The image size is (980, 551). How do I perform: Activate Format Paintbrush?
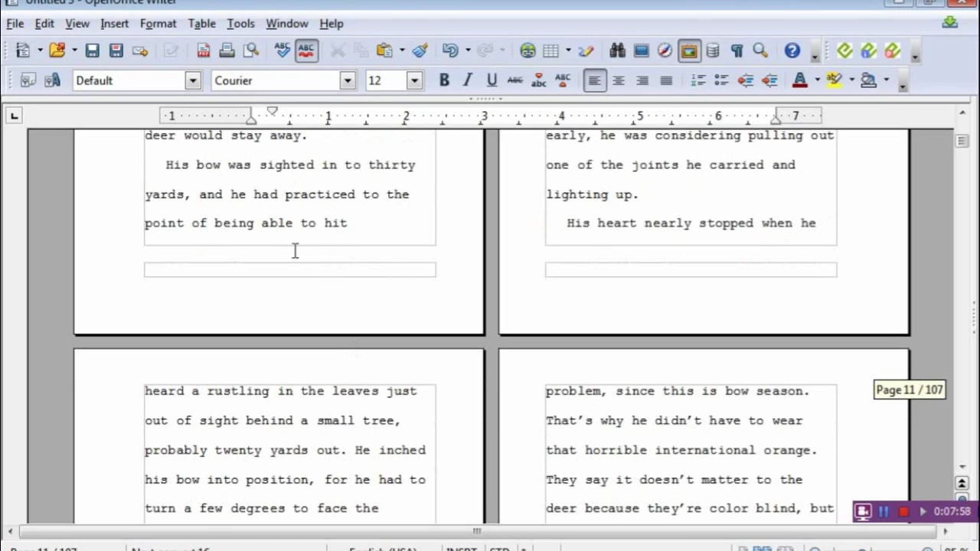click(x=420, y=51)
